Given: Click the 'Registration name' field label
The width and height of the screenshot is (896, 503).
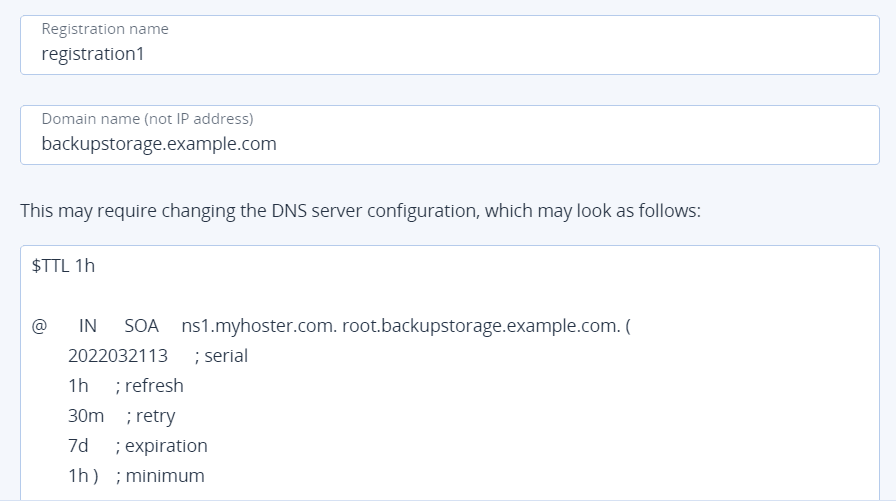Looking at the screenshot, I should coord(105,29).
